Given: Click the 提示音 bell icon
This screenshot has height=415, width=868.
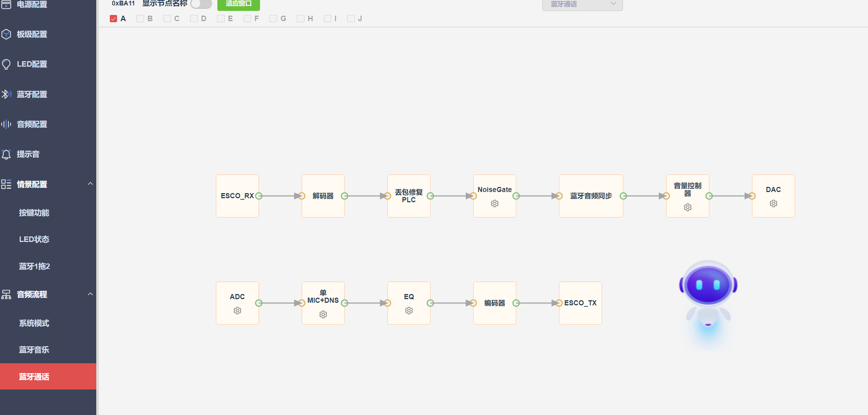Looking at the screenshot, I should tap(6, 154).
